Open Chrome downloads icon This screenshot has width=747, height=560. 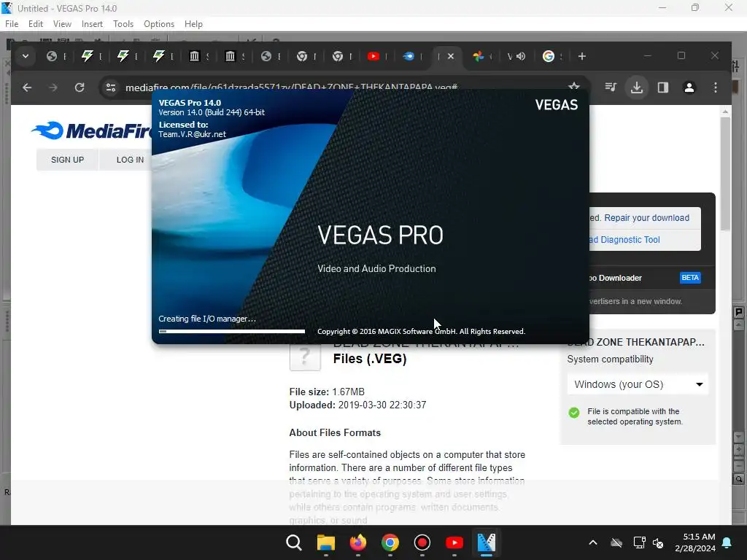click(637, 87)
